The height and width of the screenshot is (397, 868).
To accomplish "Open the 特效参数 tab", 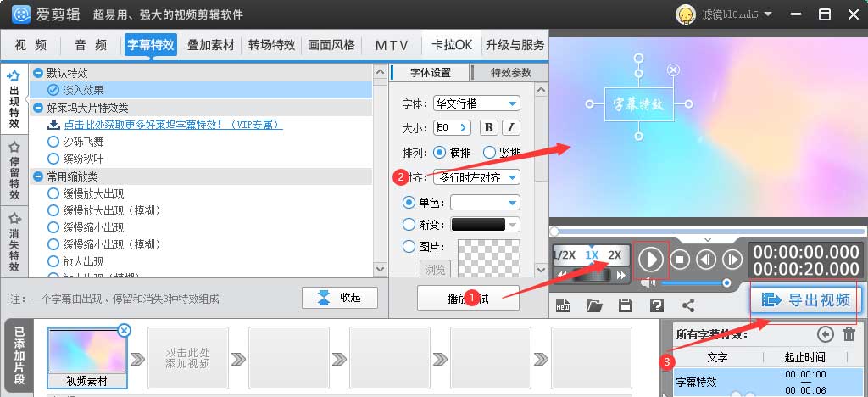I will (511, 73).
